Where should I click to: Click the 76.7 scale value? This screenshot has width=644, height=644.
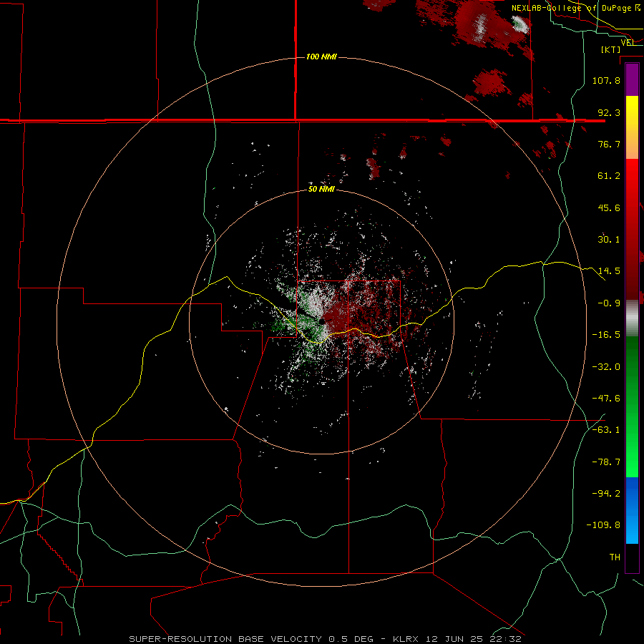[x=609, y=144]
